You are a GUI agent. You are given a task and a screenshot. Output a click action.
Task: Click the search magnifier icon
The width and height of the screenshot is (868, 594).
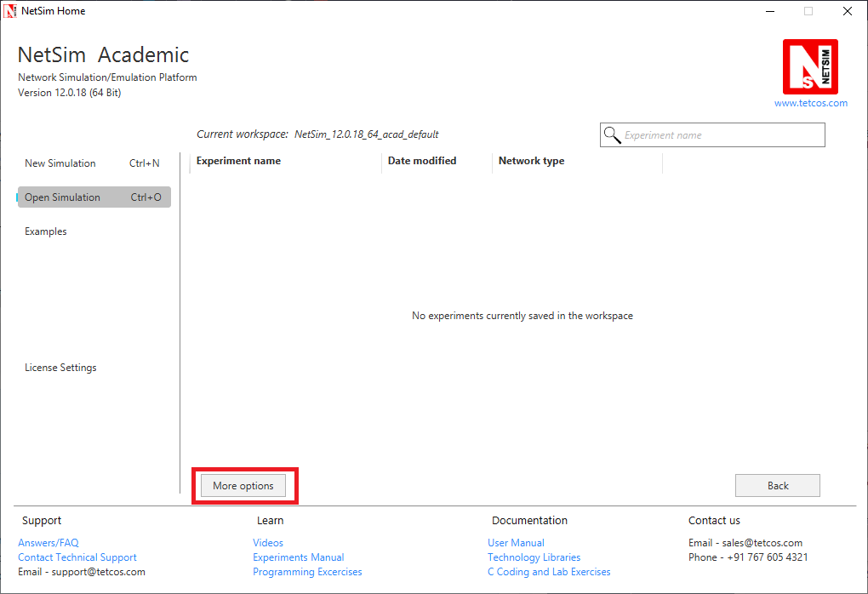click(x=612, y=135)
